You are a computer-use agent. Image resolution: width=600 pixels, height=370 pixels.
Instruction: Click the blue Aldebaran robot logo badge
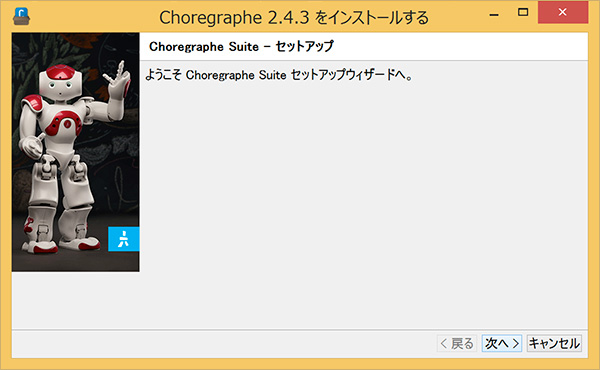coord(124,239)
